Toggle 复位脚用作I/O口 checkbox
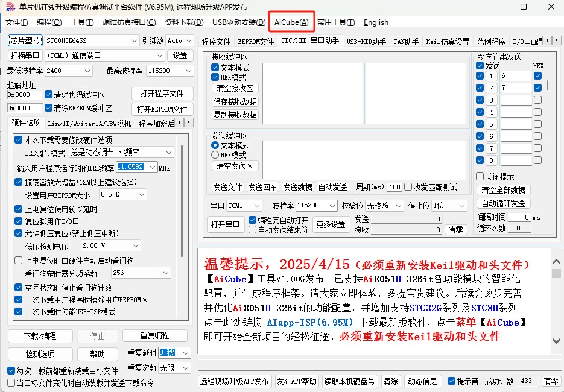 [18, 221]
